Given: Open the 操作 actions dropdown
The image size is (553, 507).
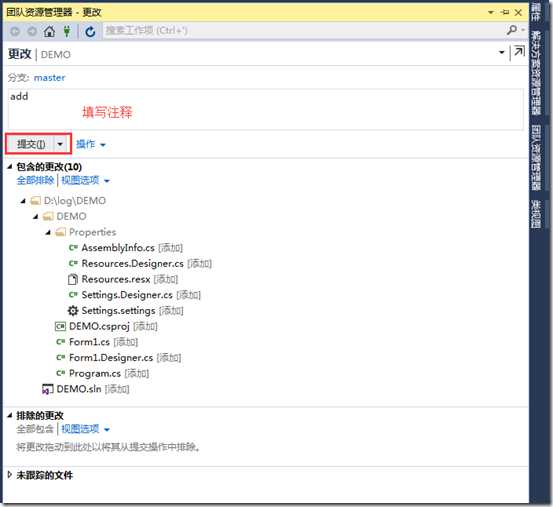Looking at the screenshot, I should click(x=91, y=144).
